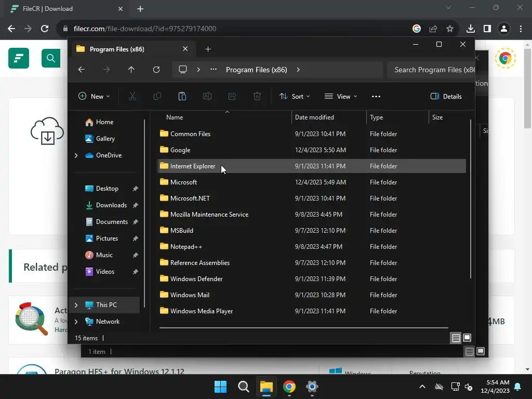Add a new File Explorer tab
The image size is (532, 399).
pos(208,49)
